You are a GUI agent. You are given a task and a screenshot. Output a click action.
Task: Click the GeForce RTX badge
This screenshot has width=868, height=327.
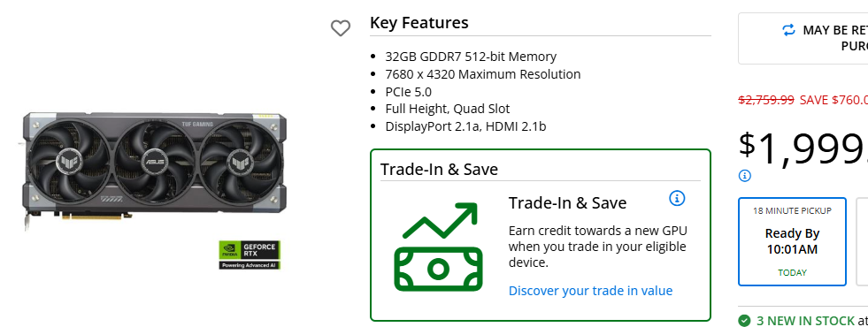pyautogui.click(x=250, y=255)
